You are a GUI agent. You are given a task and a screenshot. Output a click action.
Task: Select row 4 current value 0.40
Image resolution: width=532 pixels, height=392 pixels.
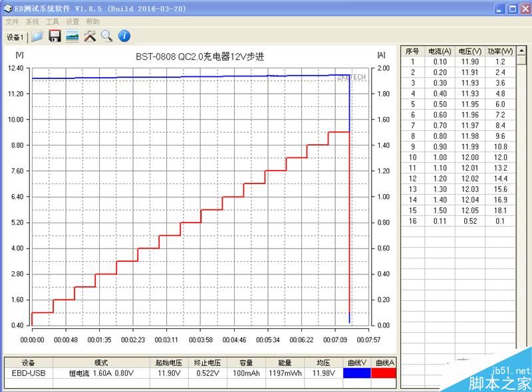pos(440,94)
